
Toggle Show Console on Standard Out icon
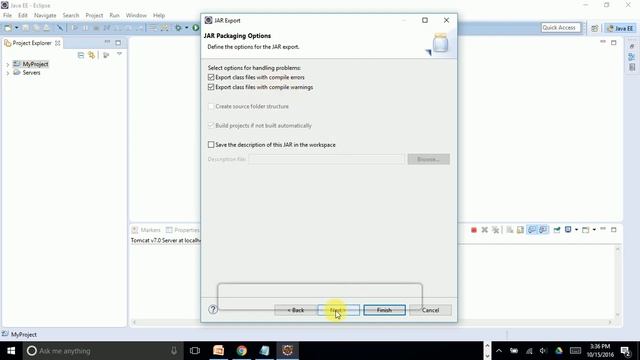[532, 230]
